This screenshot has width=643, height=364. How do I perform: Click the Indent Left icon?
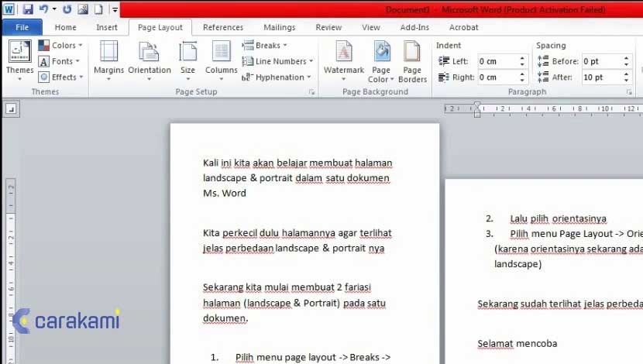click(444, 61)
